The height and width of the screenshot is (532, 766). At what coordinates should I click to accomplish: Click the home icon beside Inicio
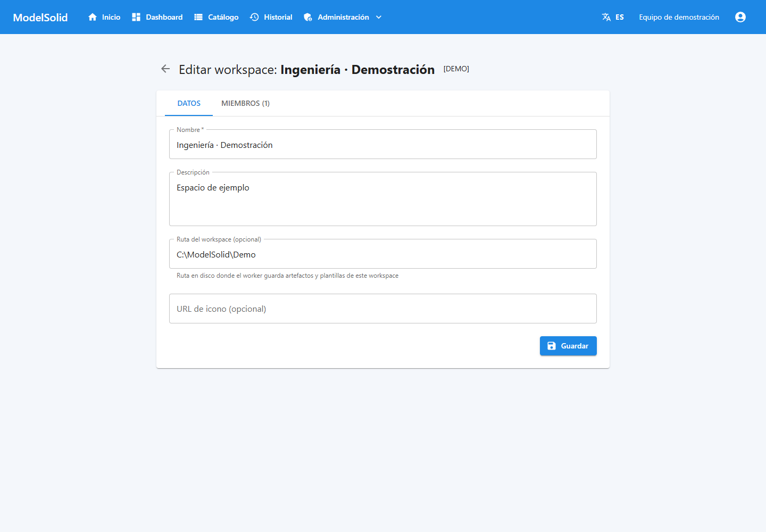[93, 17]
